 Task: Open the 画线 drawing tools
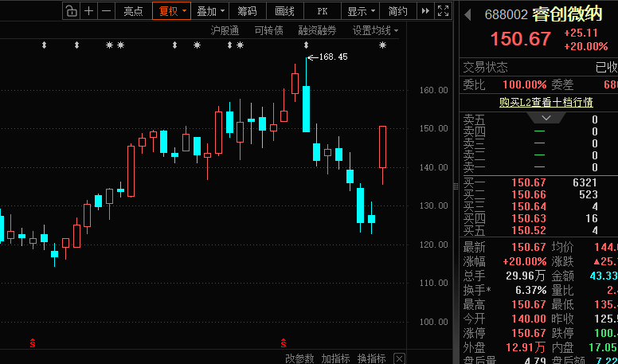point(284,11)
